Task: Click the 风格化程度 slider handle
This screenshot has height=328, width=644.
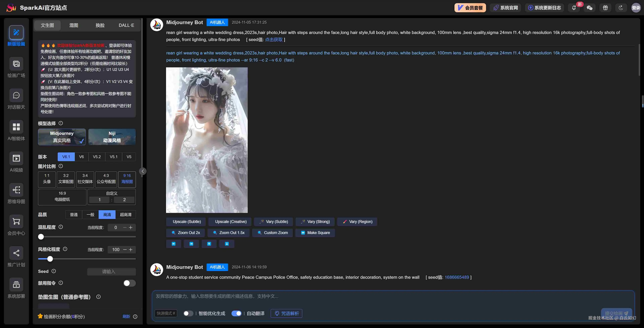Action: pos(50,259)
